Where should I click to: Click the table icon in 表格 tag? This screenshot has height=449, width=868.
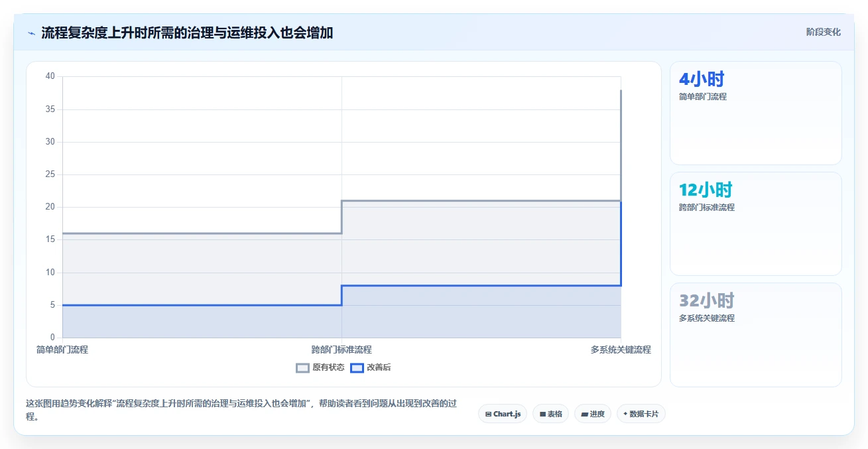[x=542, y=414]
